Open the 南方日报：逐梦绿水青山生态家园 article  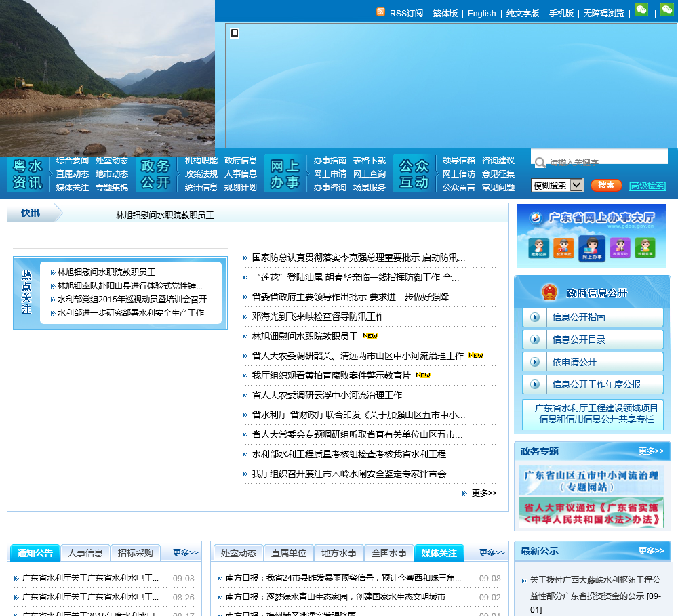point(335,597)
